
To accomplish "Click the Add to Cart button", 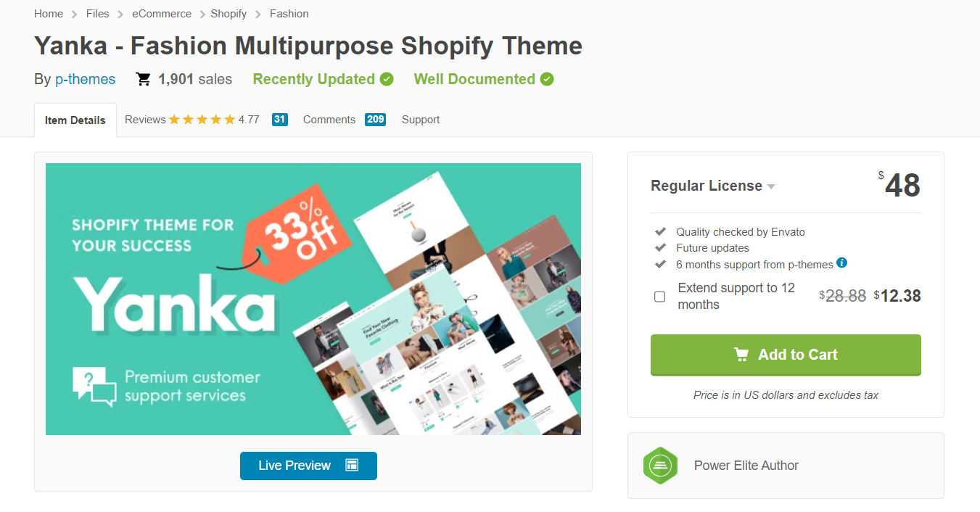I will pyautogui.click(x=786, y=355).
